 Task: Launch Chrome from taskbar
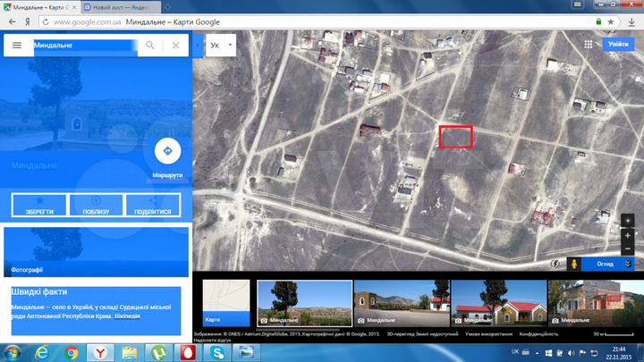tap(71, 353)
